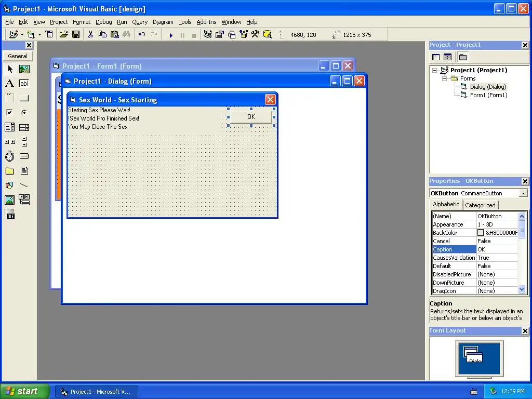532x399 pixels.
Task: Click View Object icon in Project panel
Action: [447, 57]
